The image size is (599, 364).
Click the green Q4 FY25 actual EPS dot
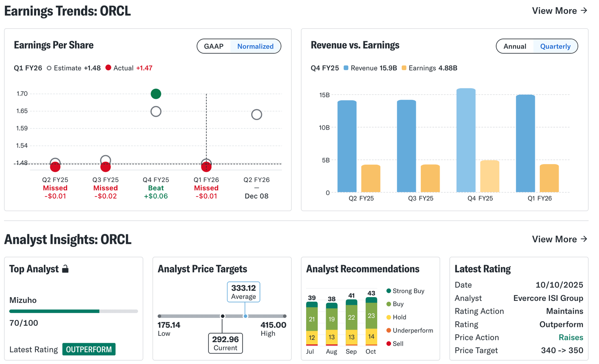coord(156,94)
